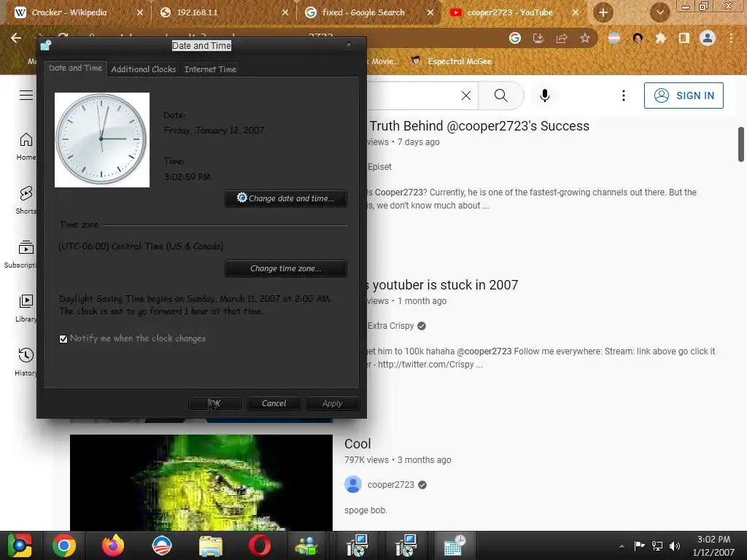Open Shorts in YouTube sidebar
The width and height of the screenshot is (747, 560).
26,201
